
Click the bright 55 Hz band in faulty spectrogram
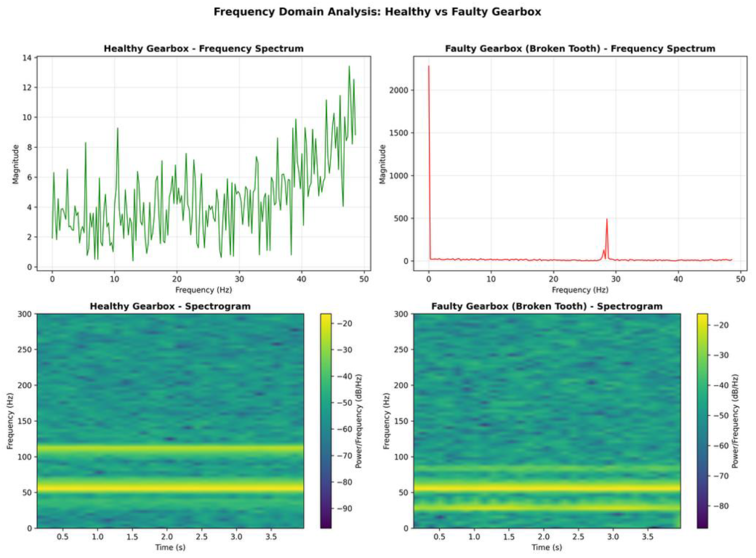coord(547,488)
